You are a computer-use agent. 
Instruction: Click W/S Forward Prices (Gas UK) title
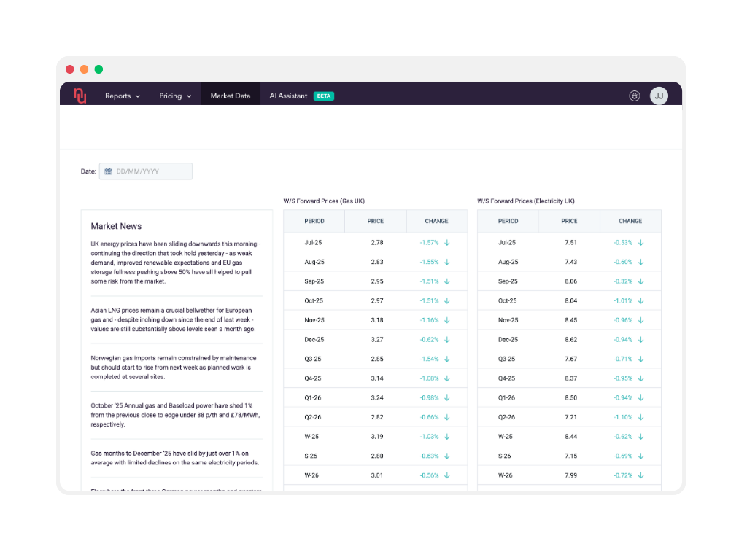coord(324,201)
